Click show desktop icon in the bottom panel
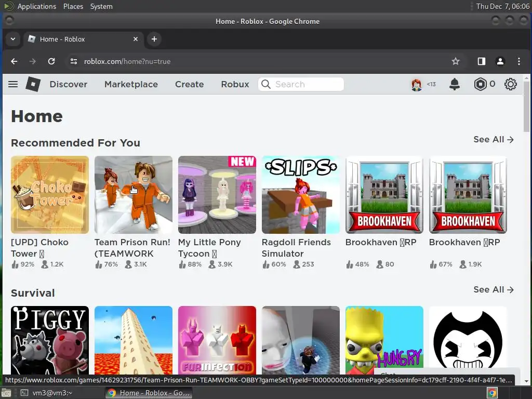The width and height of the screenshot is (532, 399). pyautogui.click(x=6, y=393)
